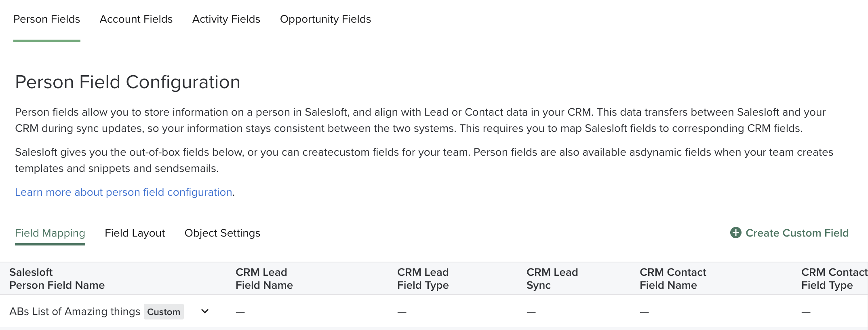
Task: Open the Person Fields tab
Action: [47, 19]
